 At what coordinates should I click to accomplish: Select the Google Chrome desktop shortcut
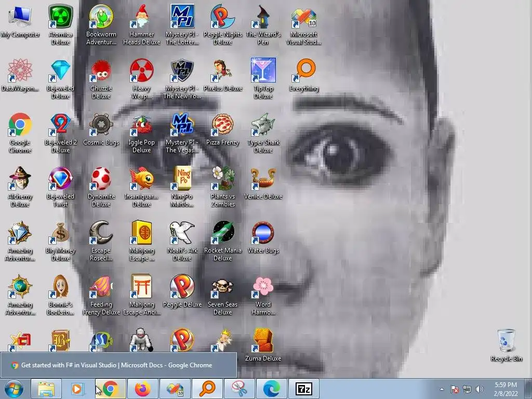point(20,132)
